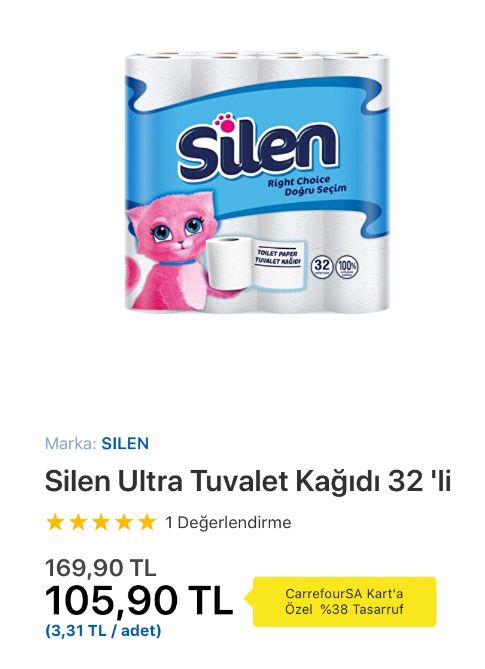
Task: Click the third yellow rating star
Action: pos(101,522)
